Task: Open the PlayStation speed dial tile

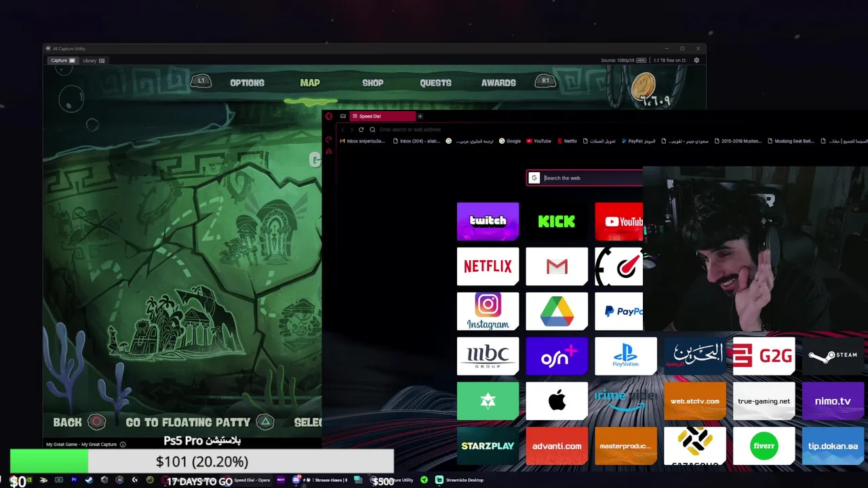Action: pyautogui.click(x=625, y=356)
